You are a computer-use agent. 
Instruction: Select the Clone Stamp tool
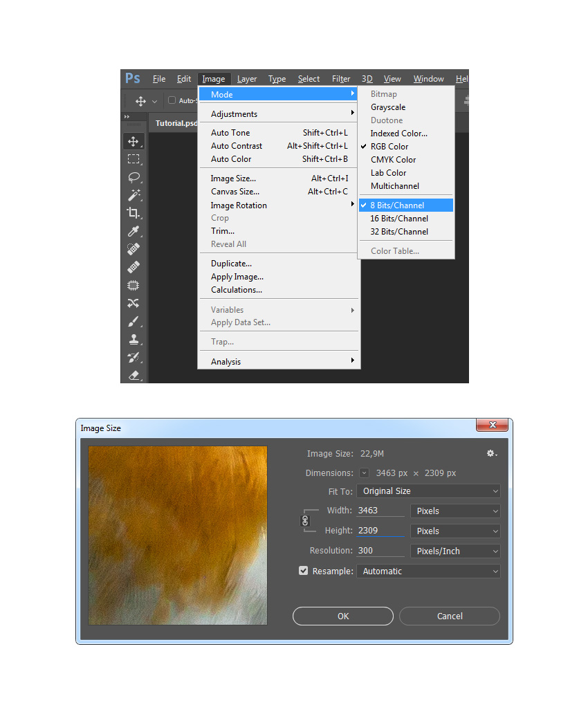(x=134, y=340)
